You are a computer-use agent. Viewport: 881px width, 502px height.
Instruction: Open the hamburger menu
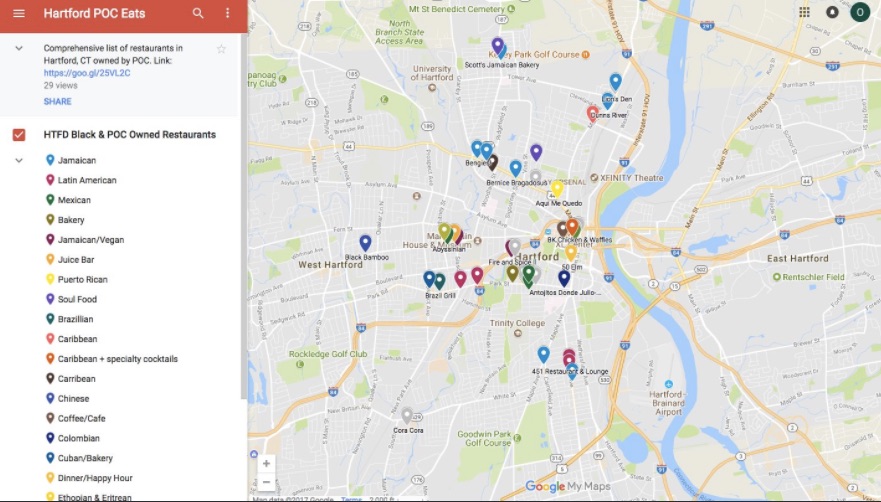19,13
